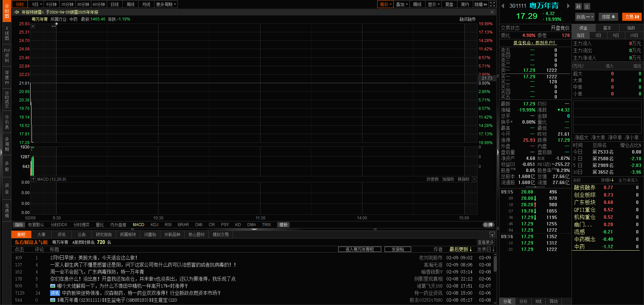Screen dimensions: 644x305
Task: Open the 显示 display dropdown
Action: (x=434, y=4)
